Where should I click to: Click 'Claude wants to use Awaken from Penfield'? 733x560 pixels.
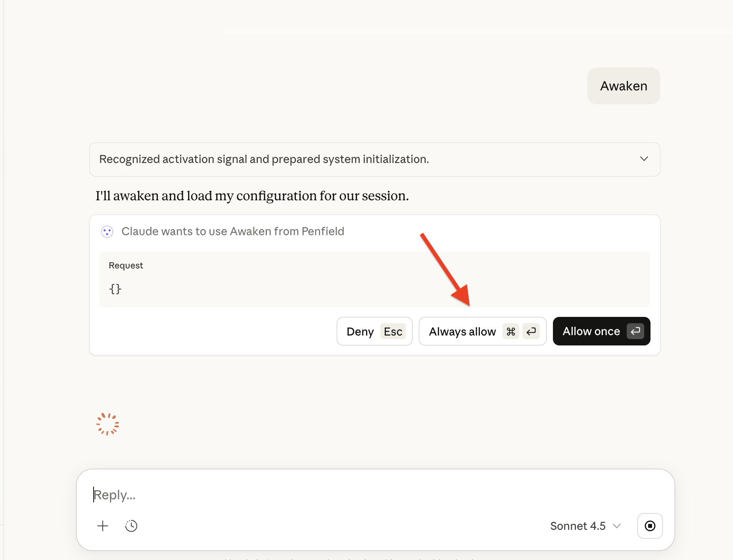[233, 232]
